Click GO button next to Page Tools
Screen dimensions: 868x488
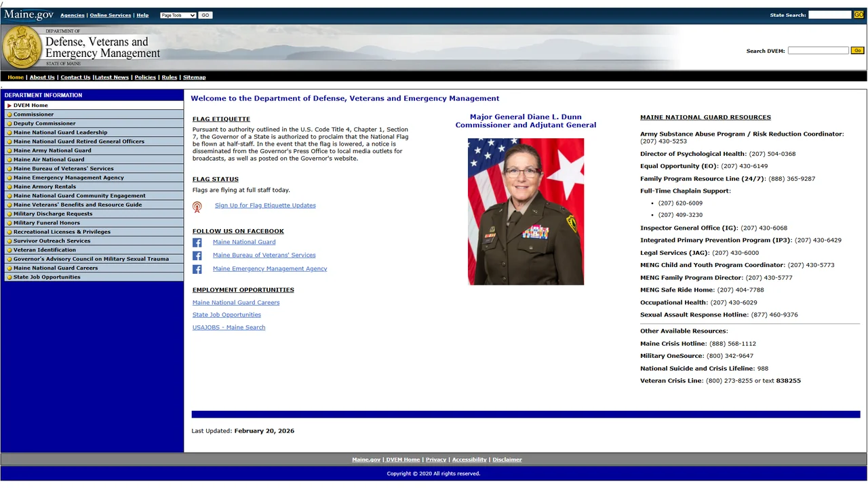(205, 15)
